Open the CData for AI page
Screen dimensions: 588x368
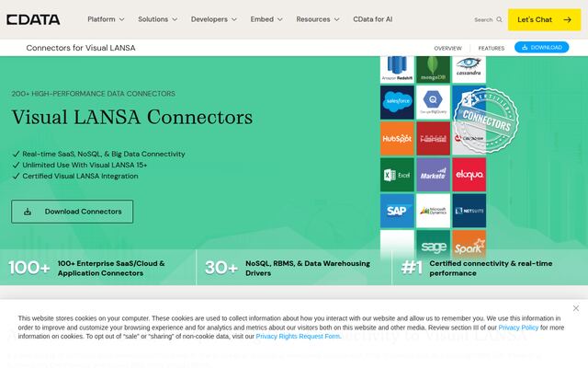click(x=373, y=19)
